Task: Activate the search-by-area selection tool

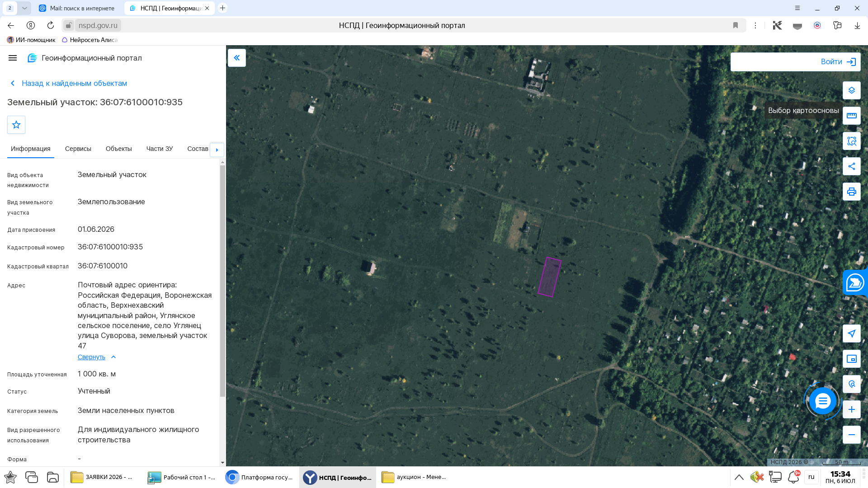Action: click(x=852, y=141)
